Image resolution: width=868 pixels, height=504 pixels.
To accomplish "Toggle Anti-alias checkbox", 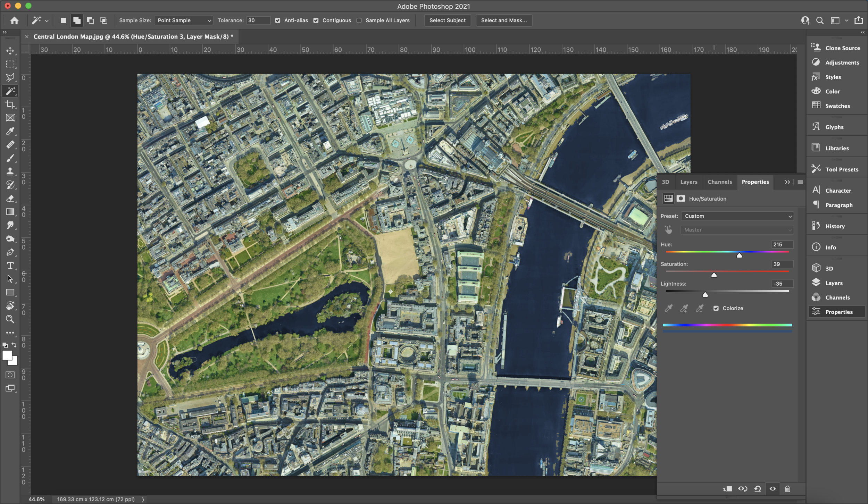I will coord(277,20).
